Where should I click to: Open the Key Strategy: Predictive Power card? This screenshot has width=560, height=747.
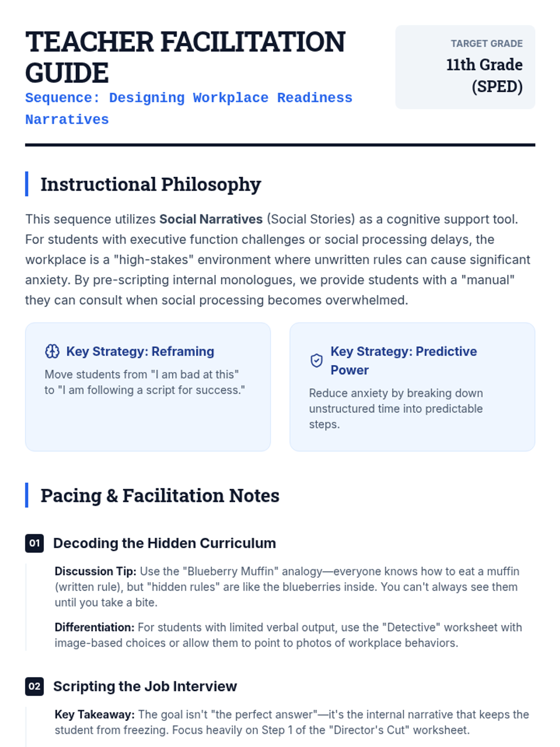tap(412, 387)
